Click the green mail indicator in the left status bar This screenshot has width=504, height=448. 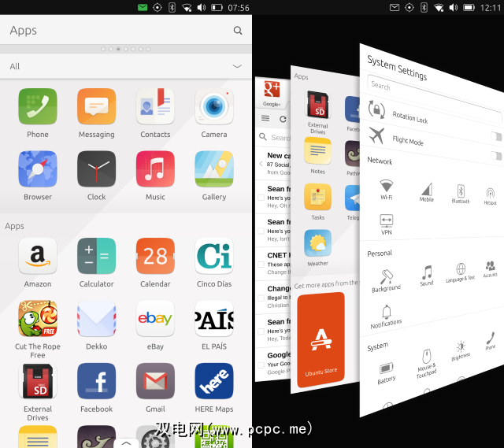coord(142,7)
